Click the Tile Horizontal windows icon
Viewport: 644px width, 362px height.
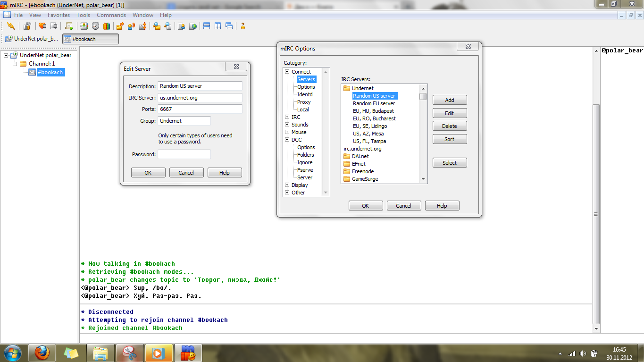[x=206, y=26]
